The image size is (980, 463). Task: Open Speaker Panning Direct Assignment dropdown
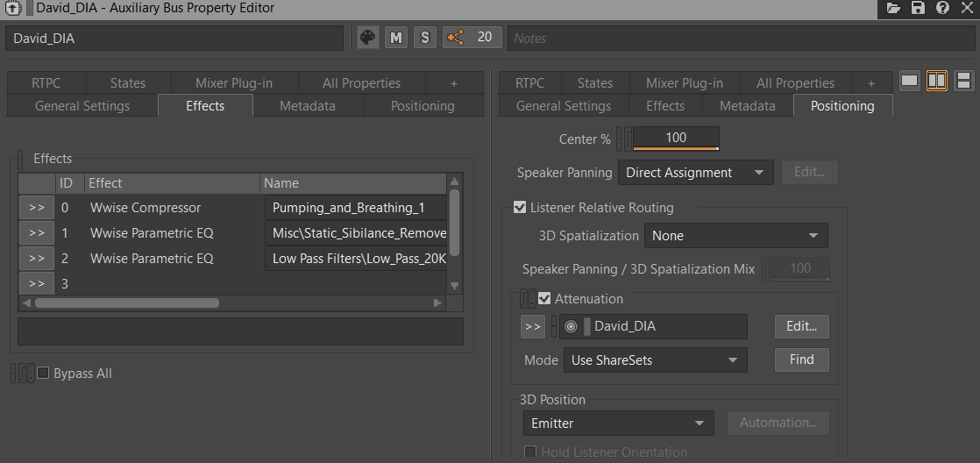tap(696, 173)
